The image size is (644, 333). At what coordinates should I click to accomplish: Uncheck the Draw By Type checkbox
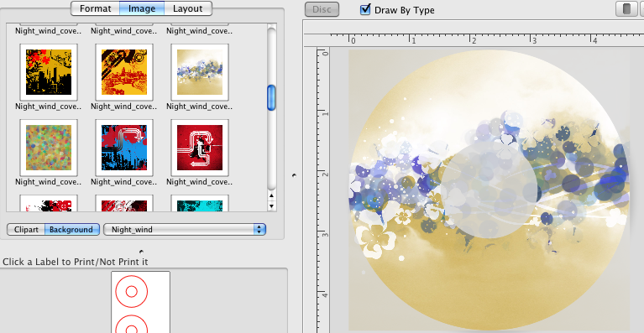click(365, 9)
